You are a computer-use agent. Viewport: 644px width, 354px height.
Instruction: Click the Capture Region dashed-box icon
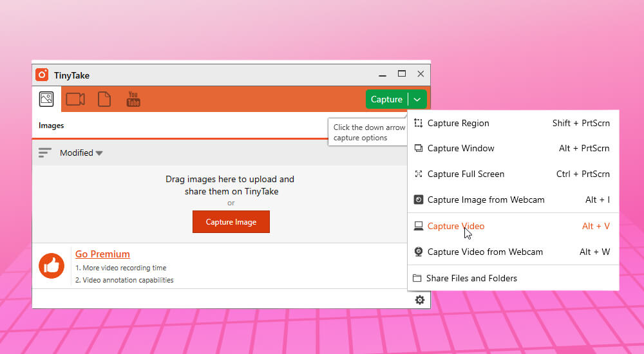coord(418,123)
